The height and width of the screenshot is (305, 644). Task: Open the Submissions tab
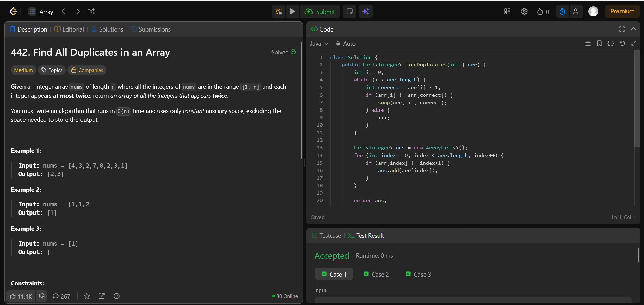pos(151,29)
